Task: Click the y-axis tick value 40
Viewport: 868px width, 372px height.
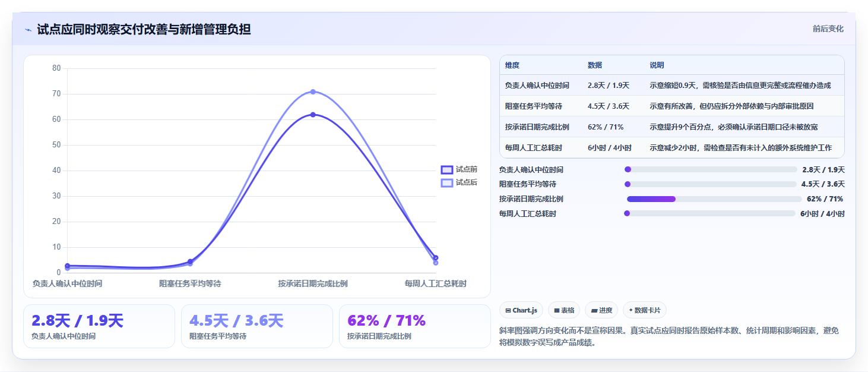Action: click(56, 171)
